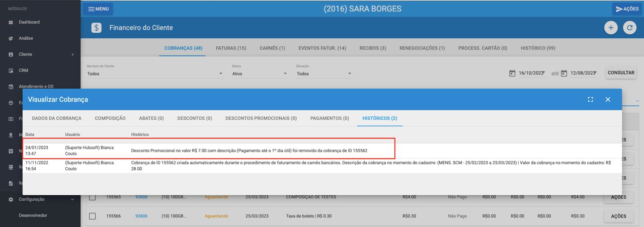Click the plus add icon in Financeiro header
The image size is (644, 227).
pyautogui.click(x=611, y=28)
